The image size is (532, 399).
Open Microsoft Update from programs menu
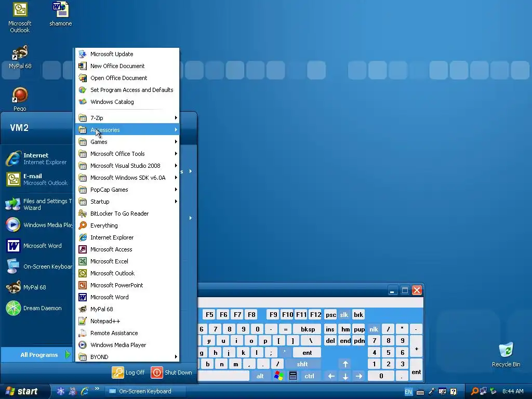tap(127, 54)
